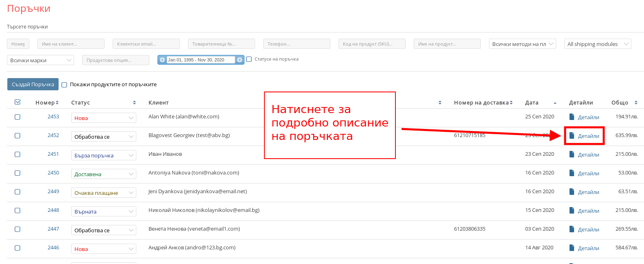The height and width of the screenshot is (264, 644).
Task: Open status dropdown for order 2449
Action: [103, 193]
